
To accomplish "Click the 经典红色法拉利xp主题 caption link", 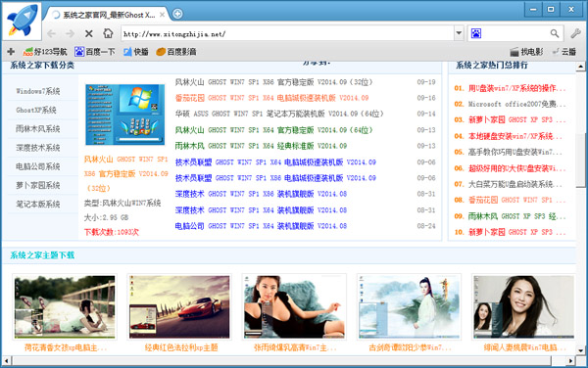I will (x=181, y=347).
